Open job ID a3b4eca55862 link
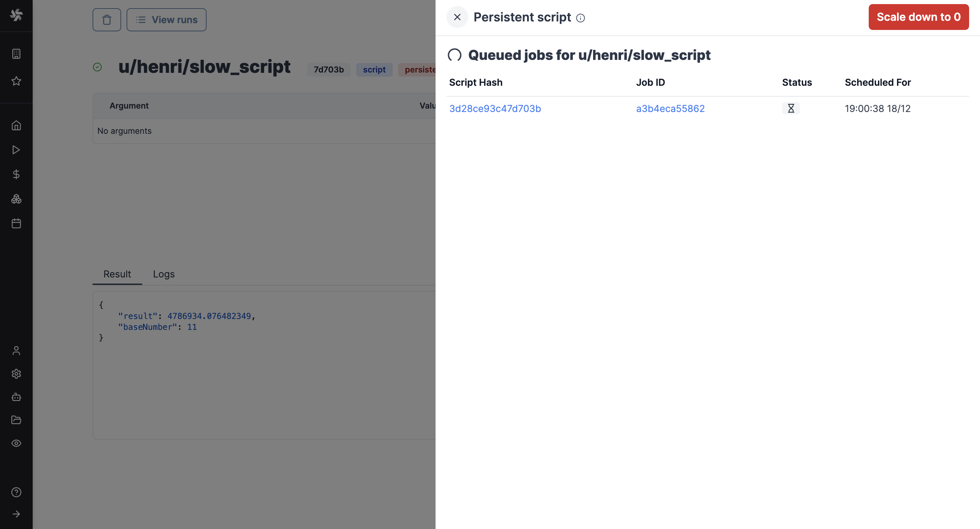980x529 pixels. (670, 109)
